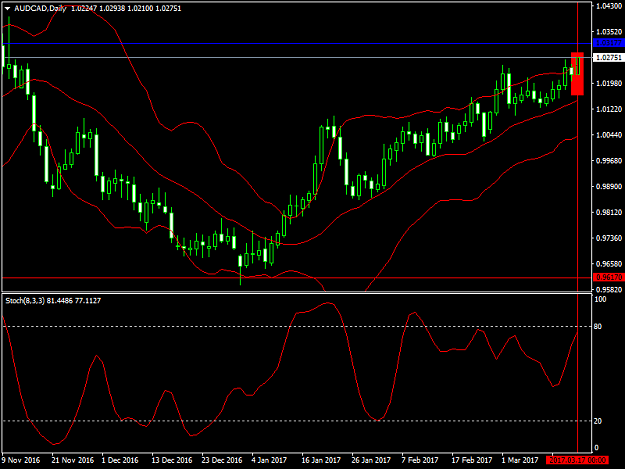Click the 4 Jan 2017 date label
Viewport: 625px width, 469px height.
[x=269, y=460]
